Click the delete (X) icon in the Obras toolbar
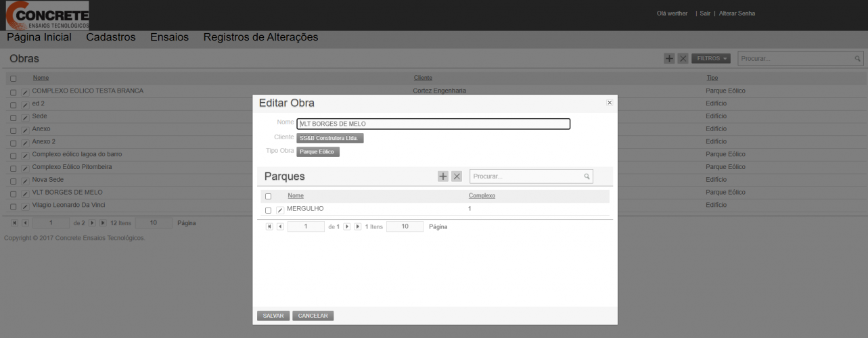Viewport: 868px width, 338px height. click(683, 59)
